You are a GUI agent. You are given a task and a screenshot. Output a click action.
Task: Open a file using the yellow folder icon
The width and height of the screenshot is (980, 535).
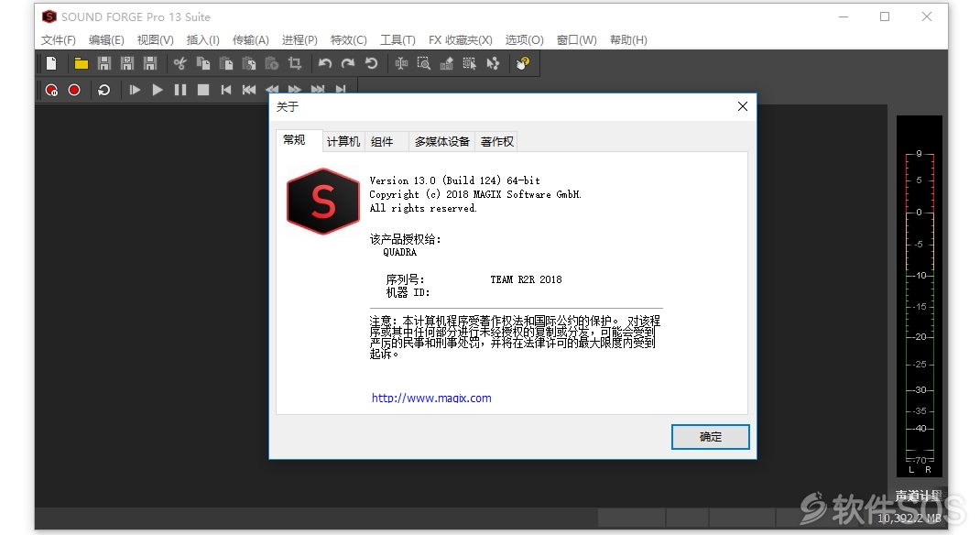coord(82,63)
